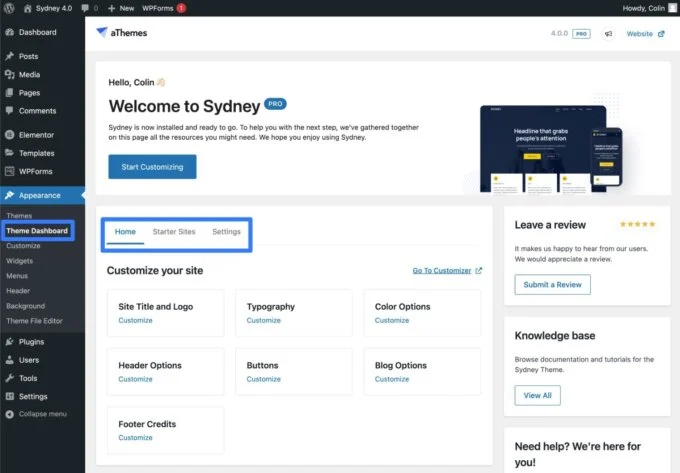This screenshot has width=680, height=473.
Task: Click the Pages icon in sidebar
Action: (x=10, y=93)
